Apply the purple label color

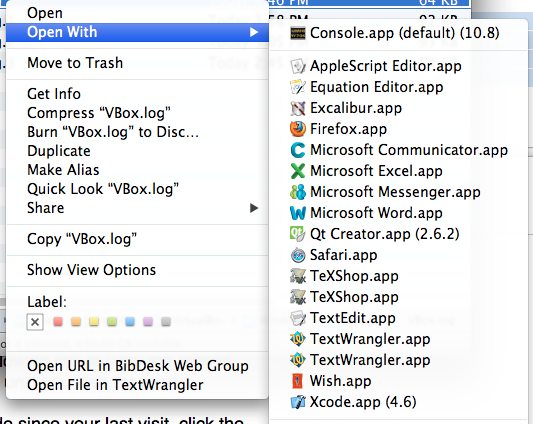coord(148,321)
